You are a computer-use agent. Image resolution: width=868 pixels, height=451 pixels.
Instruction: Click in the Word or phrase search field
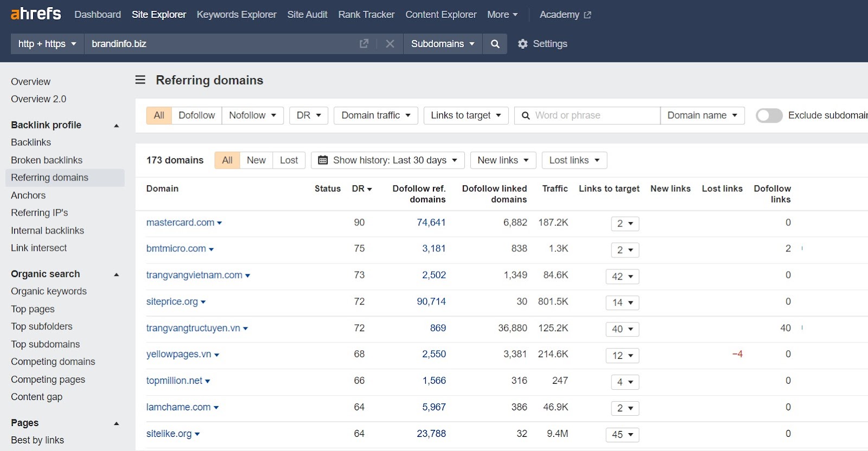click(x=587, y=115)
